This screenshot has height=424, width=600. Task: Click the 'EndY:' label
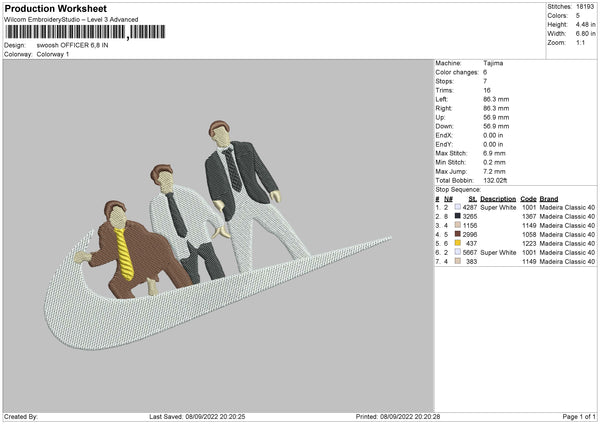(444, 144)
